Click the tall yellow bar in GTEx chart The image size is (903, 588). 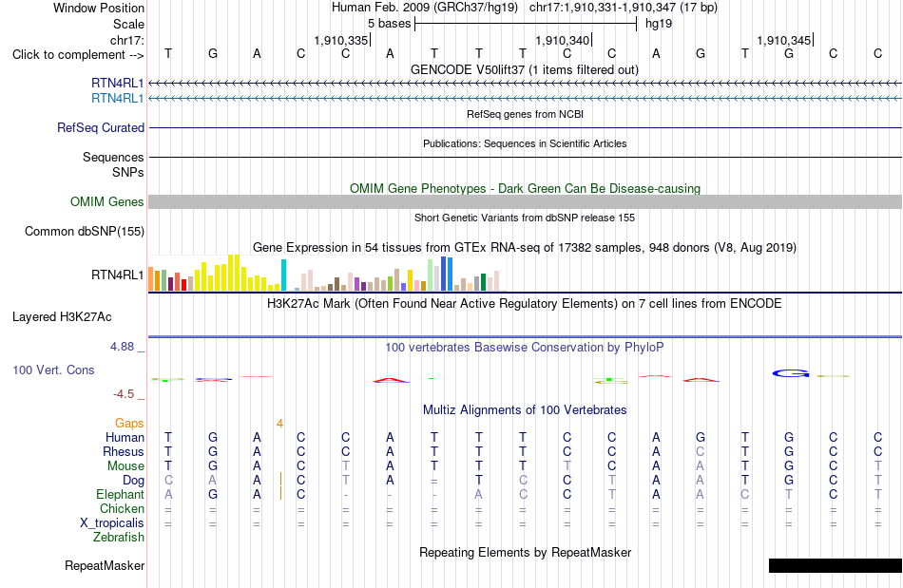click(x=234, y=273)
